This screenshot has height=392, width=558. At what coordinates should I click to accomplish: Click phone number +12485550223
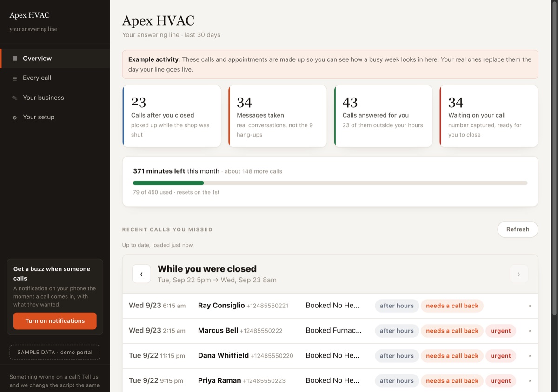[x=264, y=381]
